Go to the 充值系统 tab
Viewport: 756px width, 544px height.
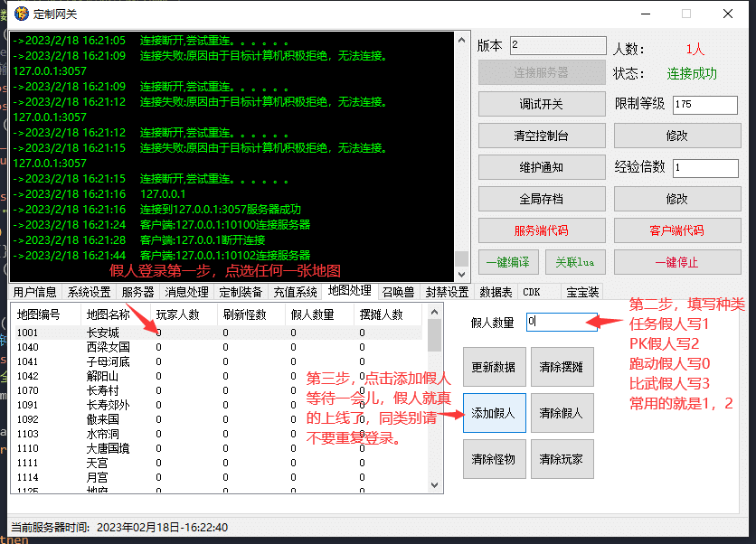click(295, 292)
